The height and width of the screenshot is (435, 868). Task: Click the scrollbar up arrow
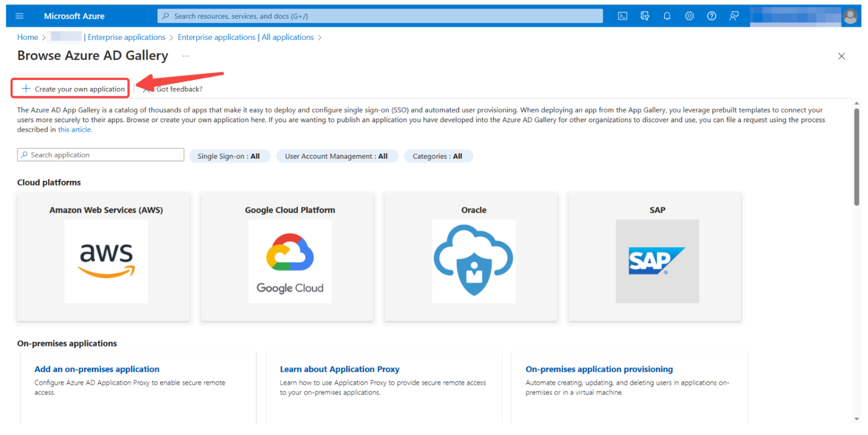coord(857,104)
